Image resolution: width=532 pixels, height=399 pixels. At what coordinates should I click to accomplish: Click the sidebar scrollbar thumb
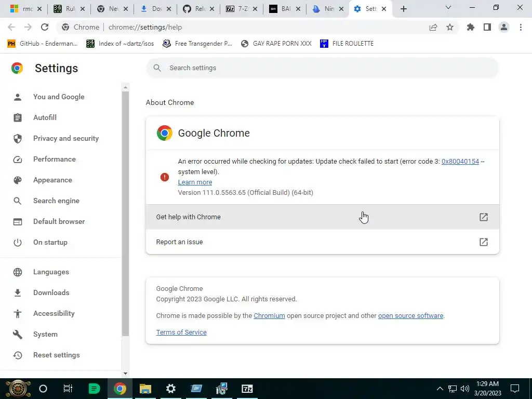pos(126,214)
